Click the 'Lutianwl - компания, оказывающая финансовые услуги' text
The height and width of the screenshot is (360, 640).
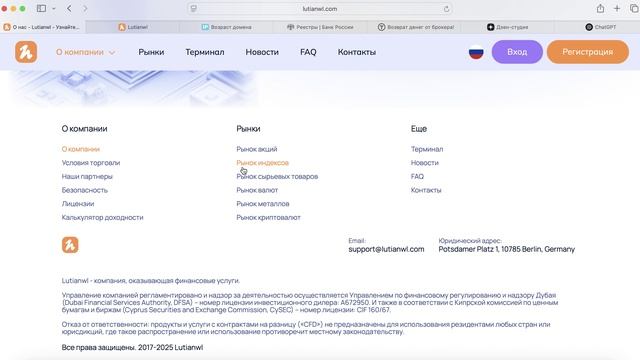(x=151, y=280)
